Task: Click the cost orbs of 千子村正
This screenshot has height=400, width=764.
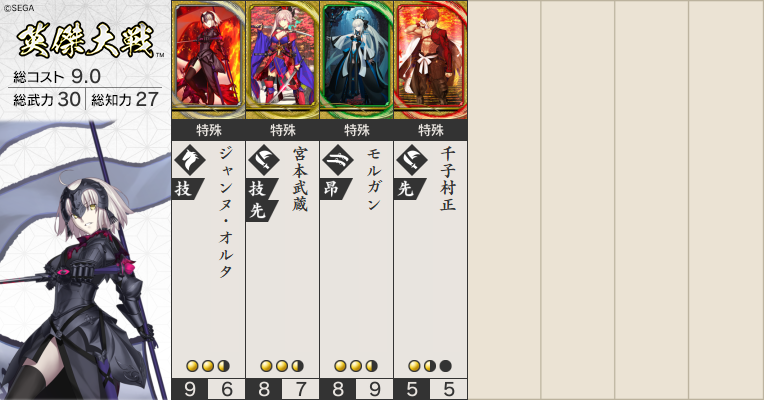Action: click(x=430, y=366)
